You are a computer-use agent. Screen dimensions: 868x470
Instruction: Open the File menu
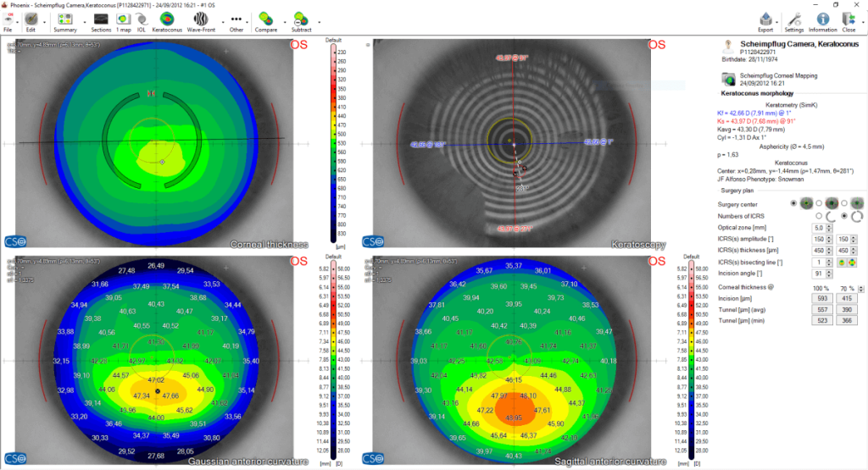point(8,19)
